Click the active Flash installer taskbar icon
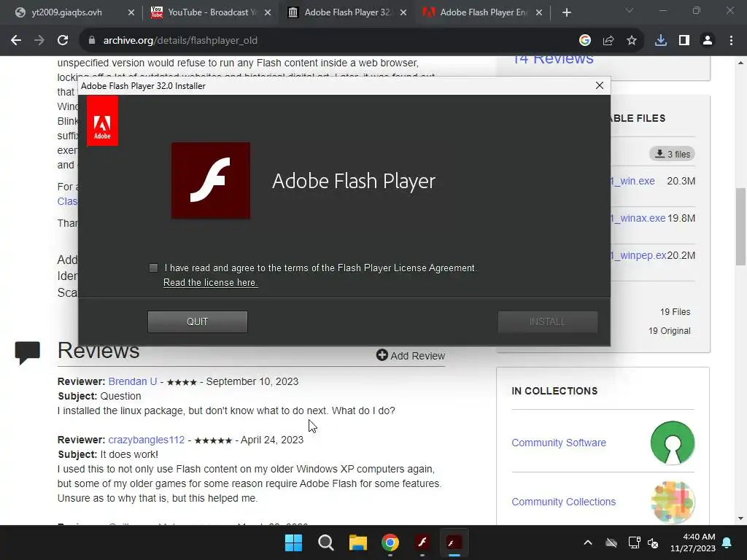Screen dimensions: 747x560 pyautogui.click(x=454, y=542)
